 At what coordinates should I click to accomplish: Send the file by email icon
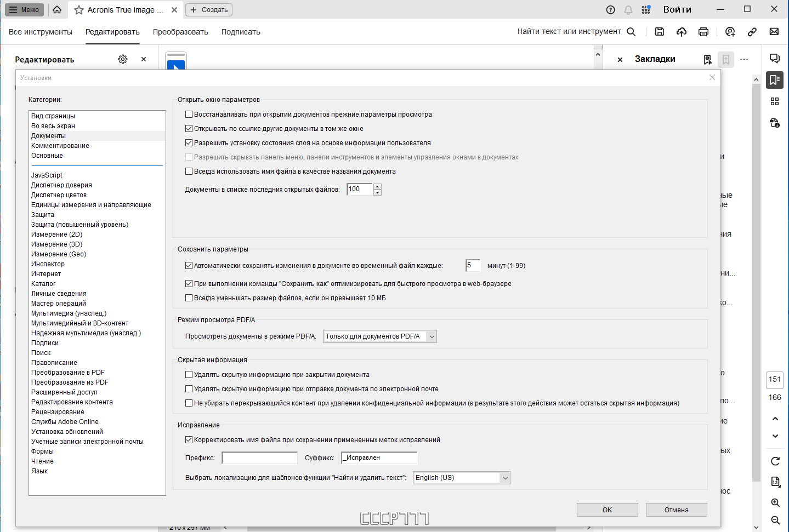(x=774, y=32)
